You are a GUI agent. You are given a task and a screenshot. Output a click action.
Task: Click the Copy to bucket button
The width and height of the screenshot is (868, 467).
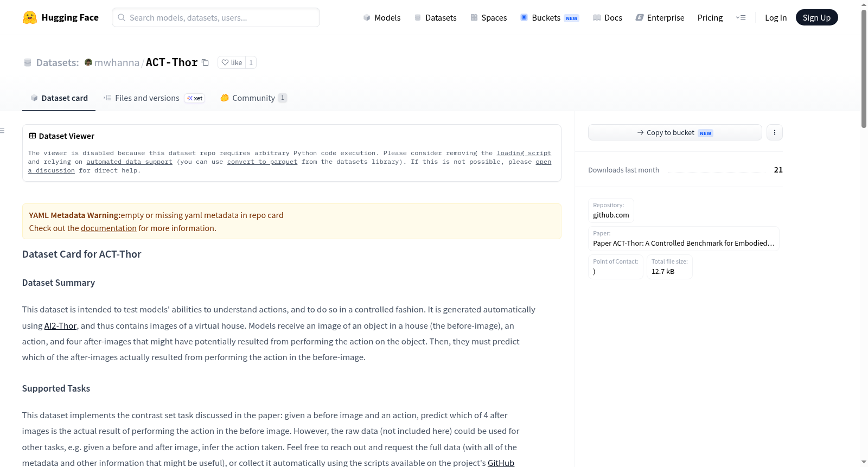point(675,132)
